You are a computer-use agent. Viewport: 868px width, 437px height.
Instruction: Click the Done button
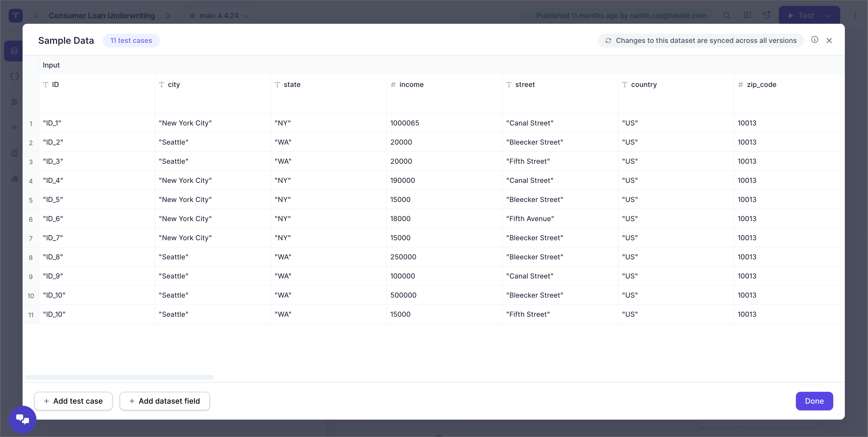click(x=814, y=401)
